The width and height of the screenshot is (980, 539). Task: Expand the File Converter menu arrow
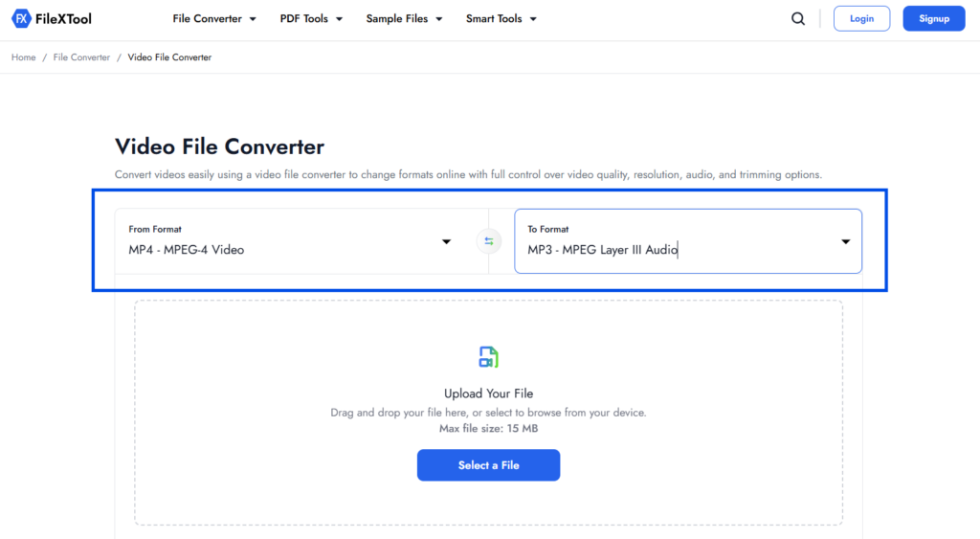(253, 19)
